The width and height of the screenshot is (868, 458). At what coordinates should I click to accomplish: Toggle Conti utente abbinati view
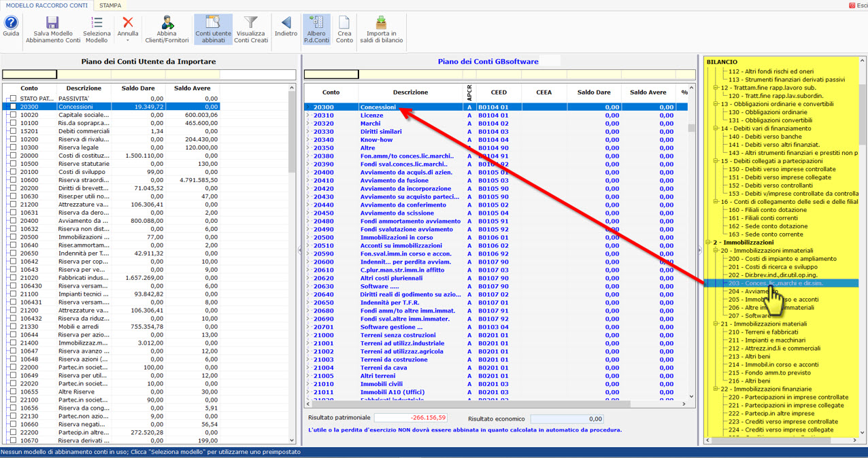(x=213, y=29)
